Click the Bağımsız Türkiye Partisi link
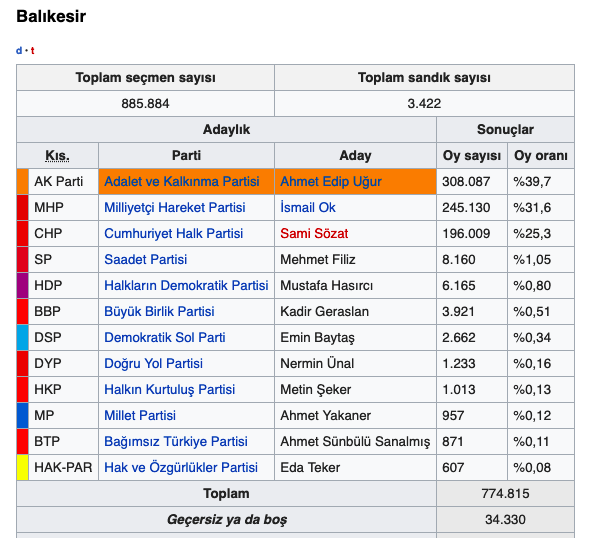 click(x=176, y=441)
